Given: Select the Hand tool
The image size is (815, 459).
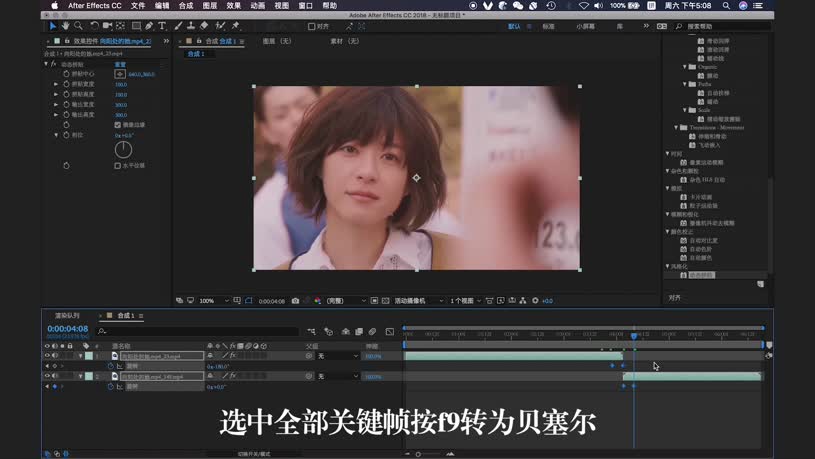Looking at the screenshot, I should click(x=65, y=25).
